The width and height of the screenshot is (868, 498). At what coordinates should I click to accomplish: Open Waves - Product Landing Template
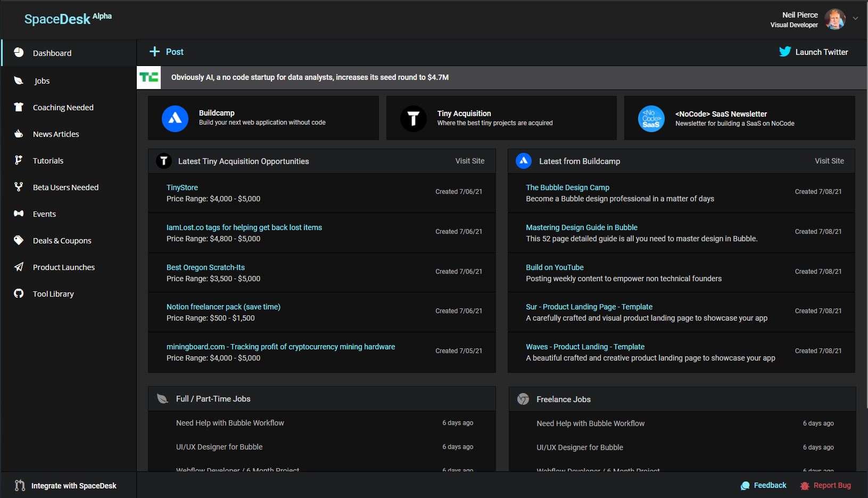point(585,347)
